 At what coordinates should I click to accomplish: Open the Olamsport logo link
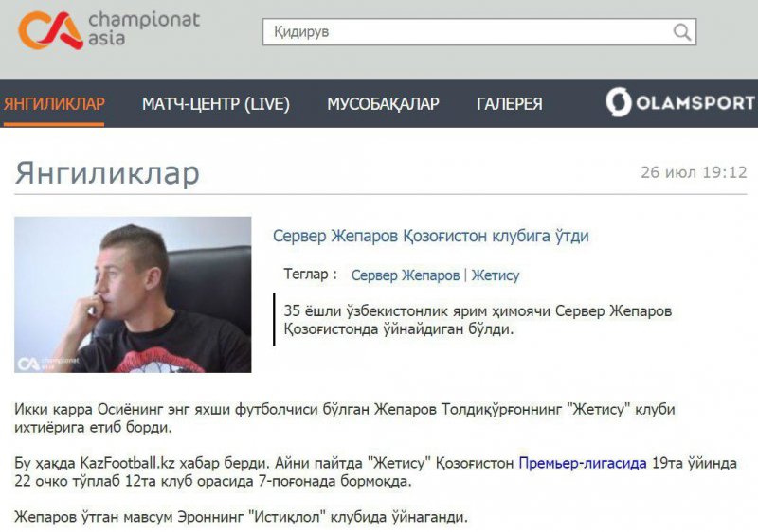(x=680, y=102)
